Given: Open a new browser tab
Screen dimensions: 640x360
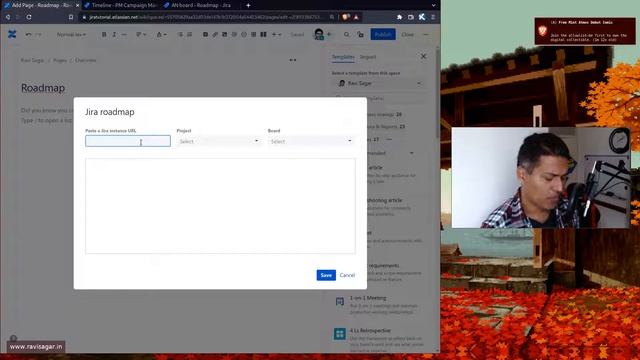Looking at the screenshot, I should (248, 5).
